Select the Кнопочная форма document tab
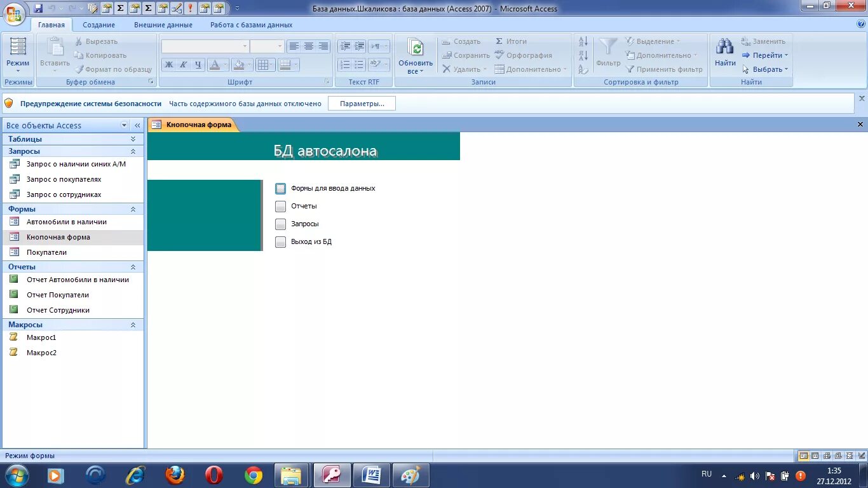Image resolution: width=868 pixels, height=488 pixels. pos(193,125)
